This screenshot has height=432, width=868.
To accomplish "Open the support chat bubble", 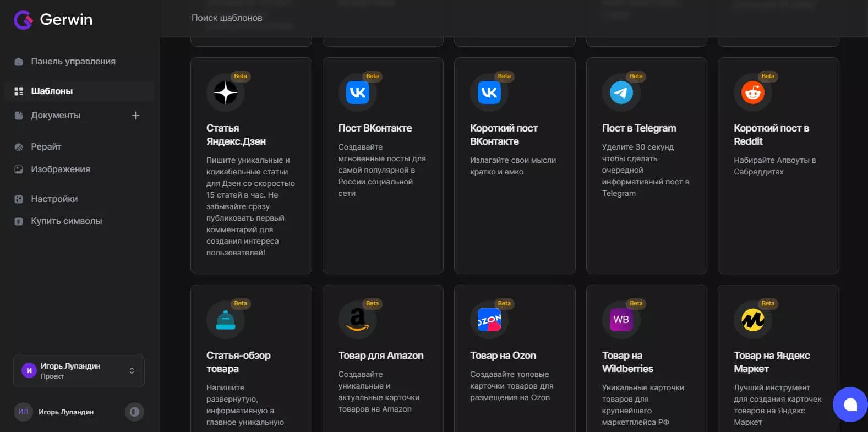I will pos(850,404).
